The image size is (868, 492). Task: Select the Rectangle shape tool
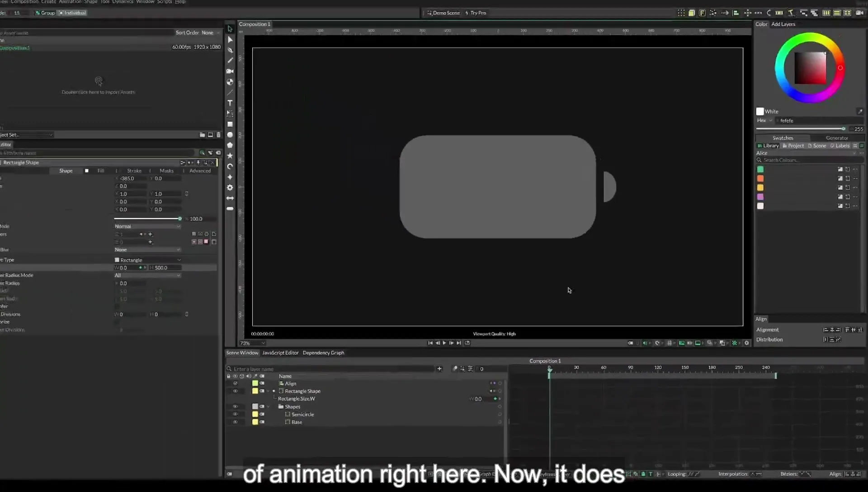(230, 124)
